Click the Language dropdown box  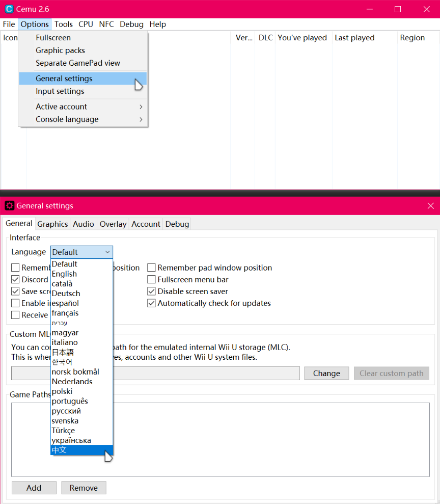tap(81, 252)
